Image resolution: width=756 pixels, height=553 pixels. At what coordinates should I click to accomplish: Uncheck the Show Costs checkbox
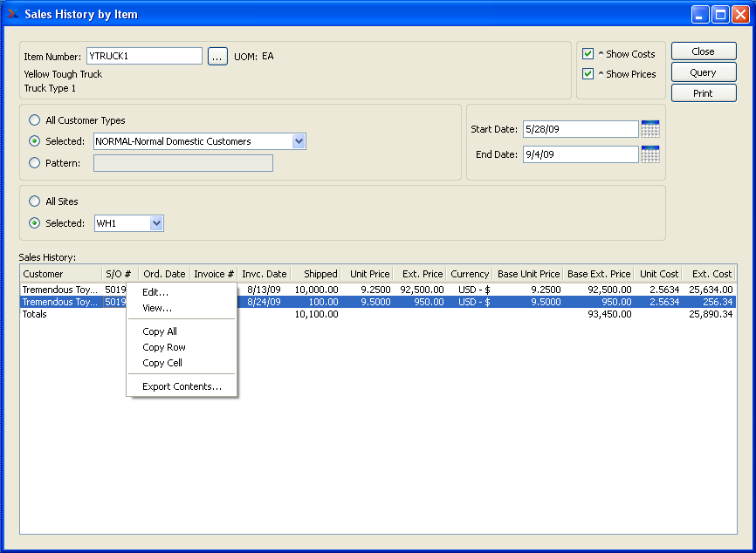tap(588, 54)
